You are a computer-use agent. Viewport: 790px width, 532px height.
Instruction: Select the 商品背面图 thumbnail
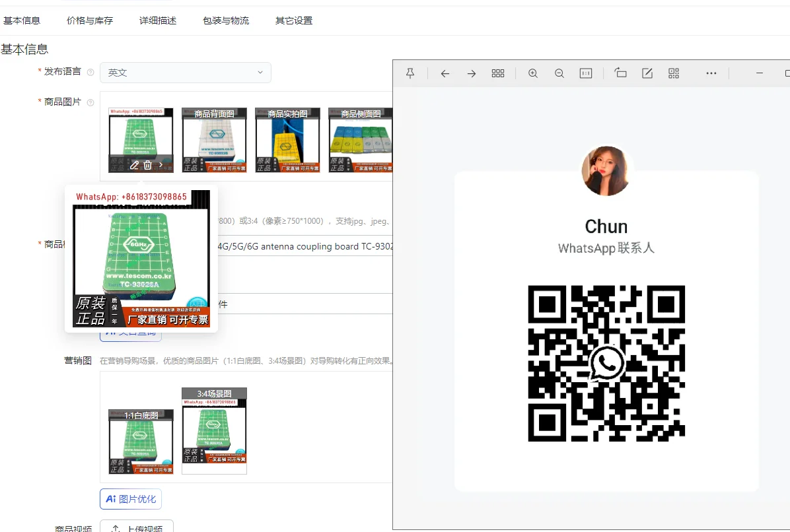coord(214,141)
